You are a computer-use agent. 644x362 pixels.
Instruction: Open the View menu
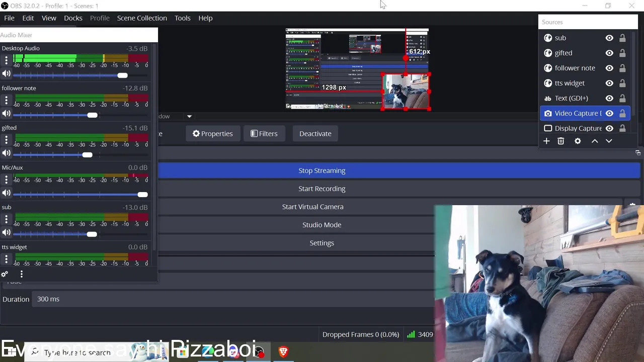click(x=49, y=18)
